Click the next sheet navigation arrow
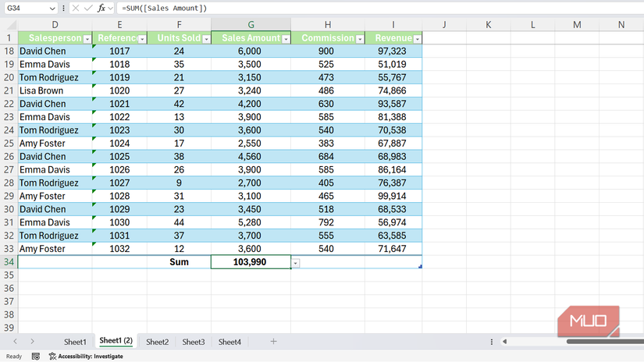This screenshot has height=362, width=644. (x=32, y=341)
